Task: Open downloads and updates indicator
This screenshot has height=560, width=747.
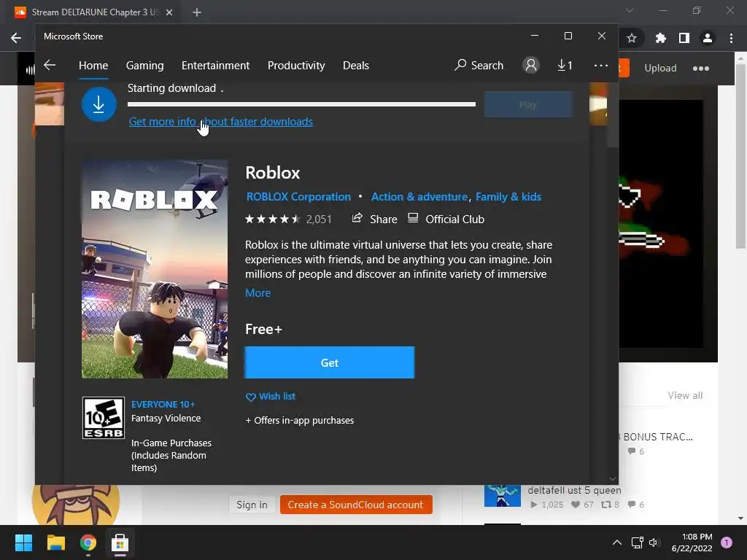Action: pyautogui.click(x=565, y=65)
